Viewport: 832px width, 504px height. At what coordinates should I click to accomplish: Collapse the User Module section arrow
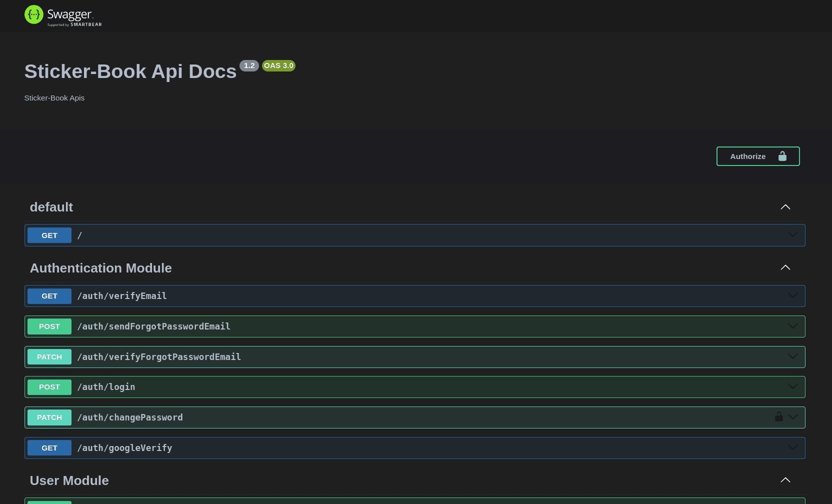(x=785, y=480)
